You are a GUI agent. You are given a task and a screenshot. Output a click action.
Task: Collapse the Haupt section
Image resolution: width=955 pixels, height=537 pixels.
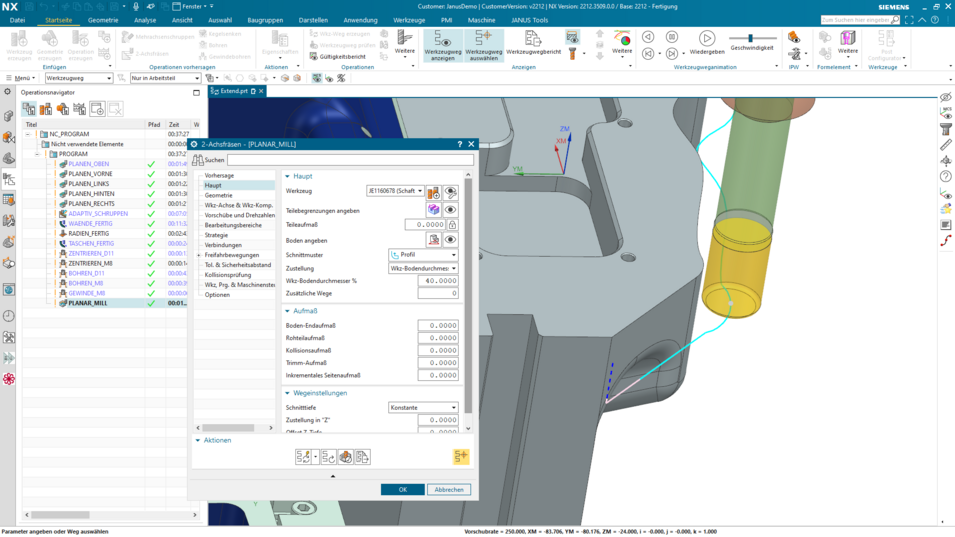tap(287, 176)
